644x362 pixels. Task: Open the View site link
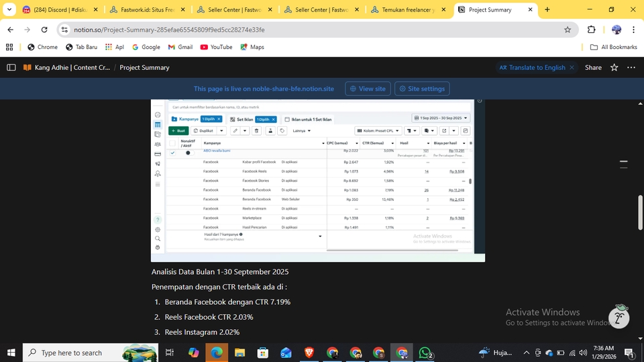coord(367,89)
